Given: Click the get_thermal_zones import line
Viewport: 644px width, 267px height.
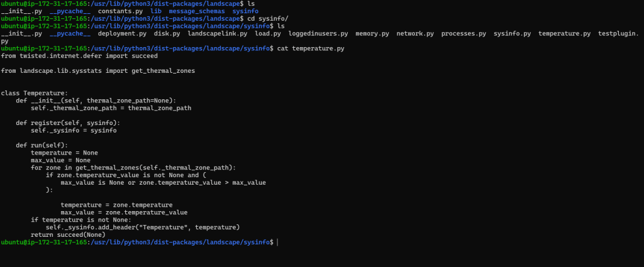Looking at the screenshot, I should coord(98,70).
